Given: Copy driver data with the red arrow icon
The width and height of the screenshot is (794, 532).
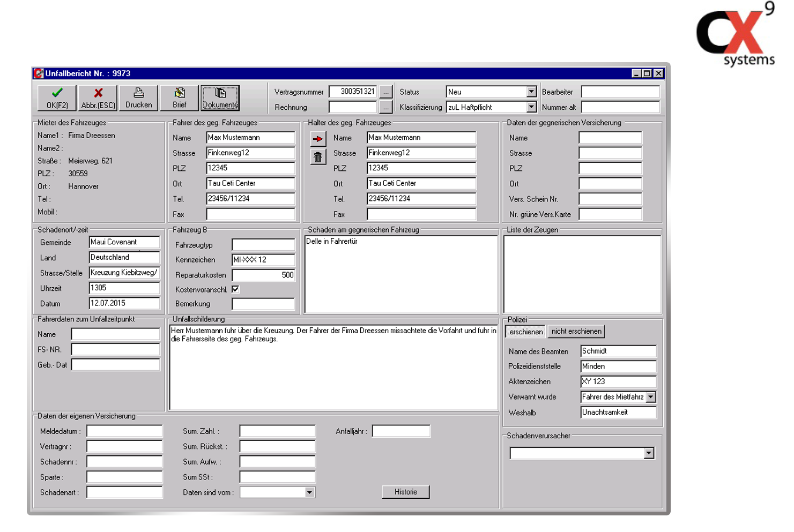Looking at the screenshot, I should [x=318, y=138].
